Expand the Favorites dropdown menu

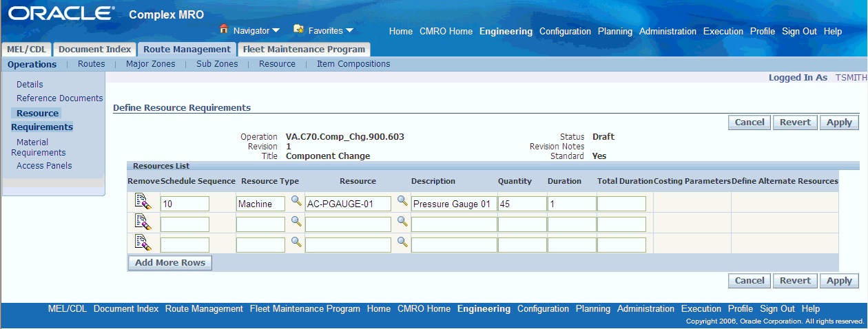point(349,31)
